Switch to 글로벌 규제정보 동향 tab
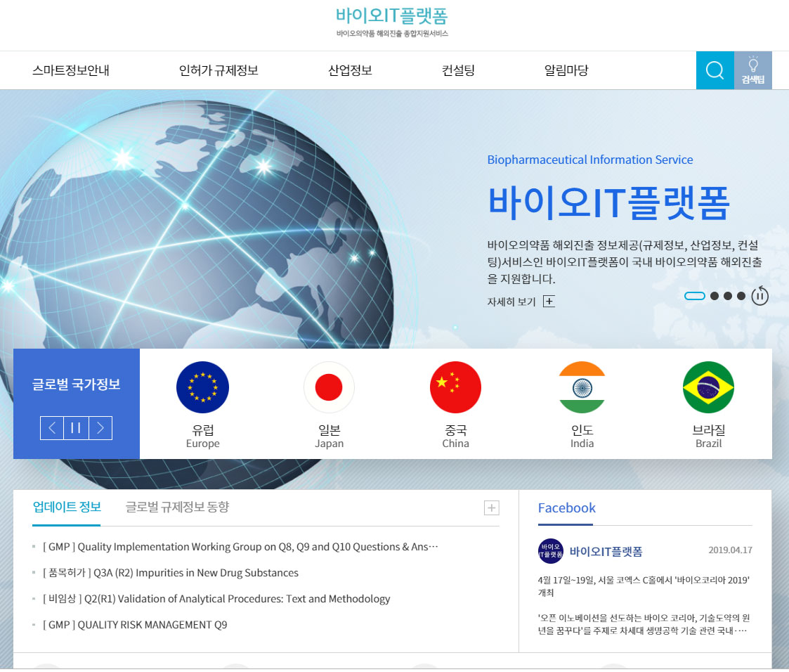 177,507
